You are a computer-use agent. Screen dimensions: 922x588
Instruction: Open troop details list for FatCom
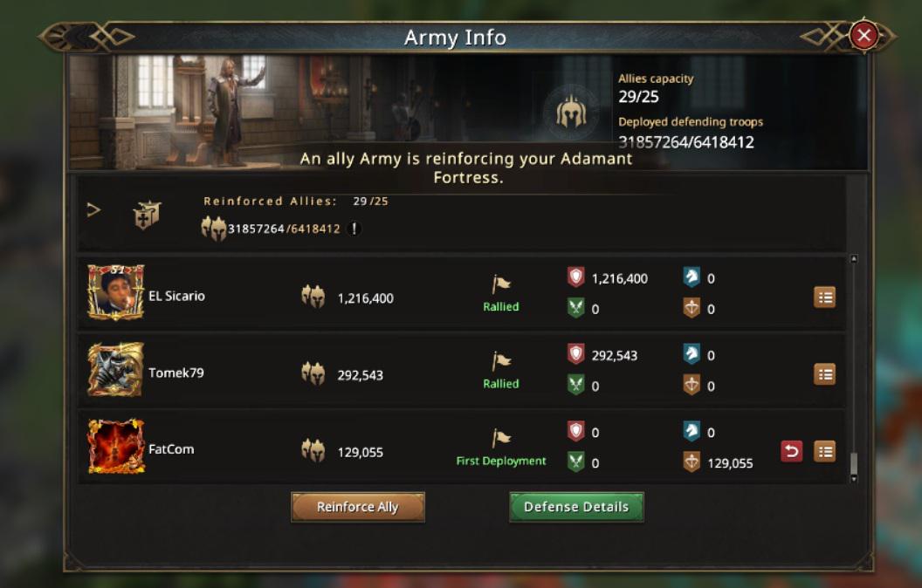click(x=824, y=452)
